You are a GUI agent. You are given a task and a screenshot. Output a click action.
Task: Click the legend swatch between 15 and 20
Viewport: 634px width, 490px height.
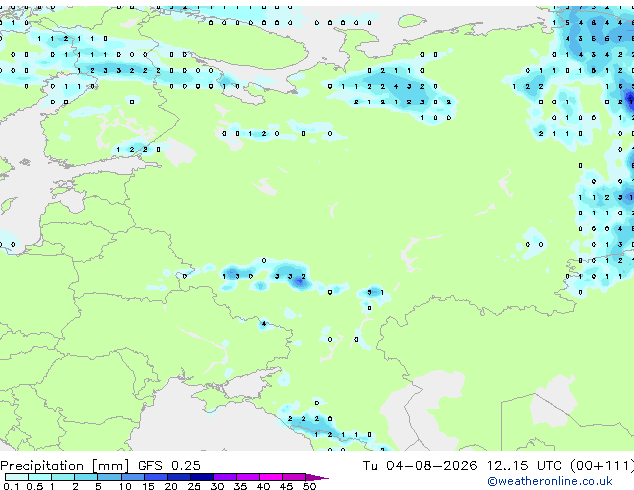click(x=156, y=477)
